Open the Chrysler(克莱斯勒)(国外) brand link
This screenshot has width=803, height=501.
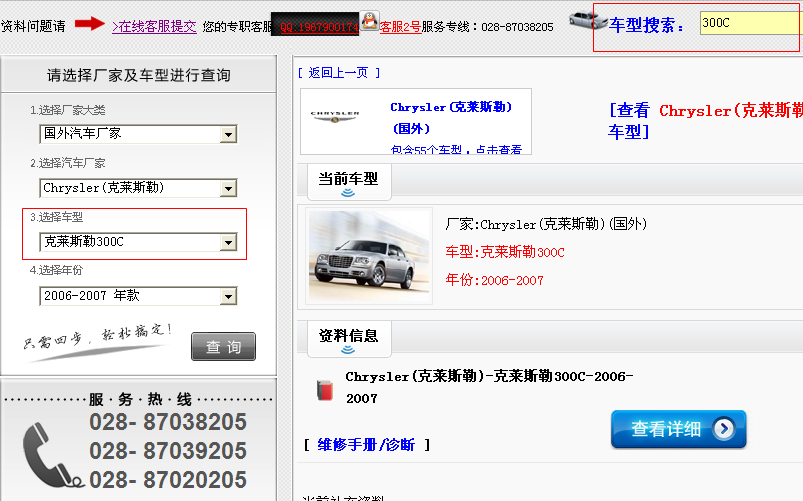click(451, 117)
